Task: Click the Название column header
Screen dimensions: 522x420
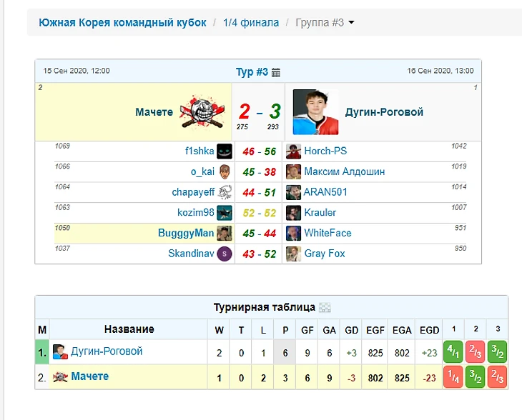Action: pyautogui.click(x=129, y=329)
